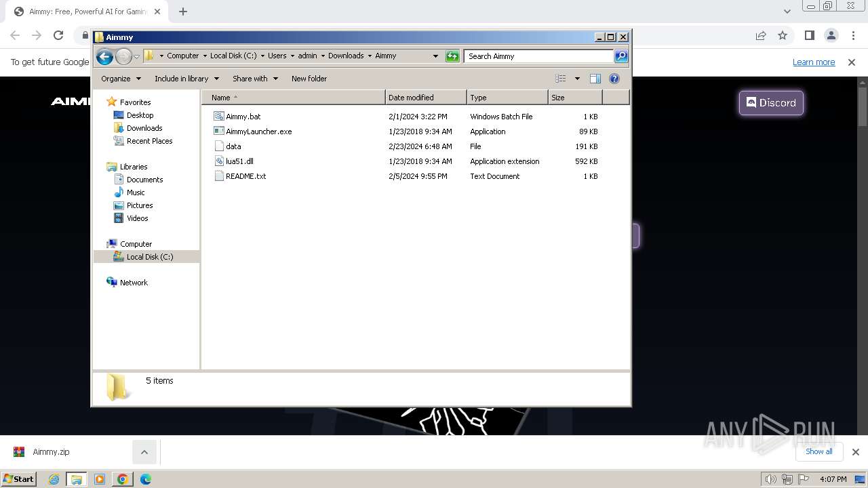Change your view icon in Explorer toolbar
868x488 pixels.
[561, 79]
